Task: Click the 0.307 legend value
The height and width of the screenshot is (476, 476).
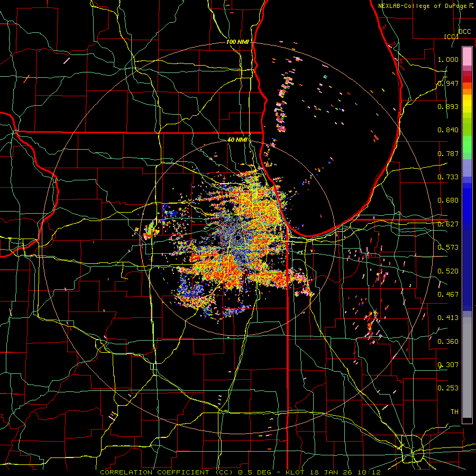Action: (448, 365)
